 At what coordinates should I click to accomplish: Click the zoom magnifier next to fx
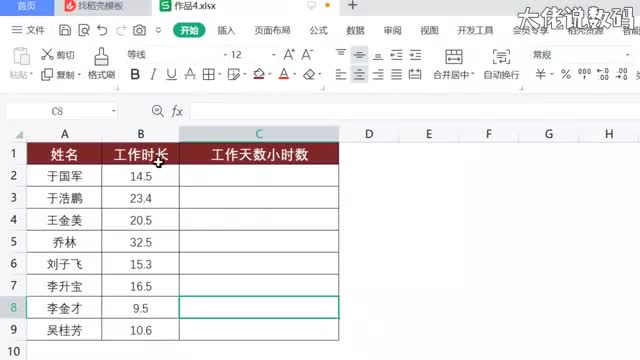(158, 111)
